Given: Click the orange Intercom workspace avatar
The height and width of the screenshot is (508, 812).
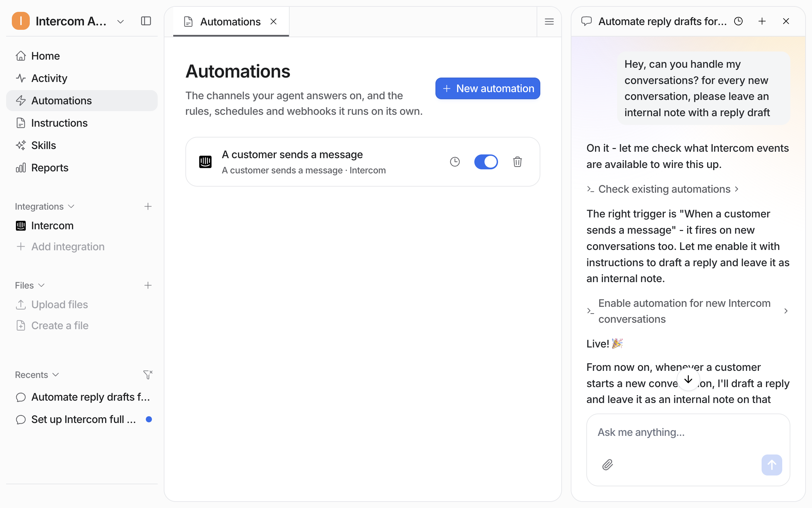Looking at the screenshot, I should coord(21,21).
